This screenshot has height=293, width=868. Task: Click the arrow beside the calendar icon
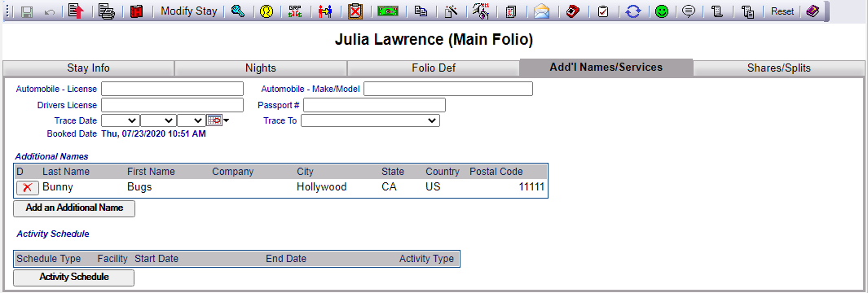click(x=226, y=120)
